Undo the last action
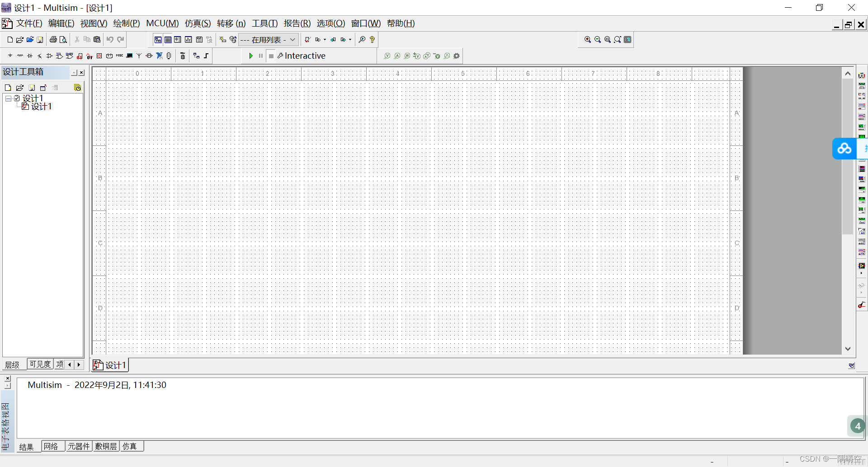This screenshot has width=868, height=467. pos(110,40)
